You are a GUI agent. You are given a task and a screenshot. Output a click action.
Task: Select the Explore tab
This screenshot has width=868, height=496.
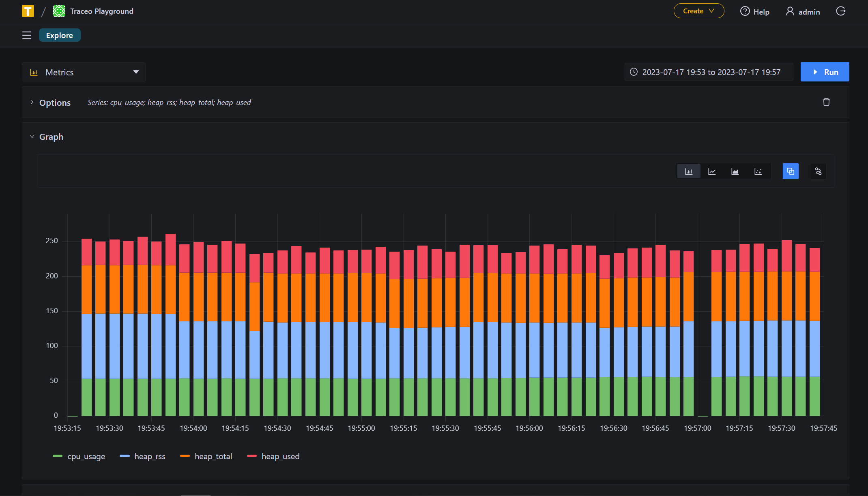pyautogui.click(x=60, y=35)
